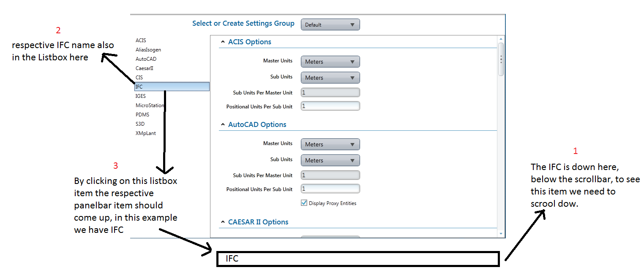This screenshot has height=278, width=644.
Task: Select XMpLant list item
Action: (x=146, y=133)
